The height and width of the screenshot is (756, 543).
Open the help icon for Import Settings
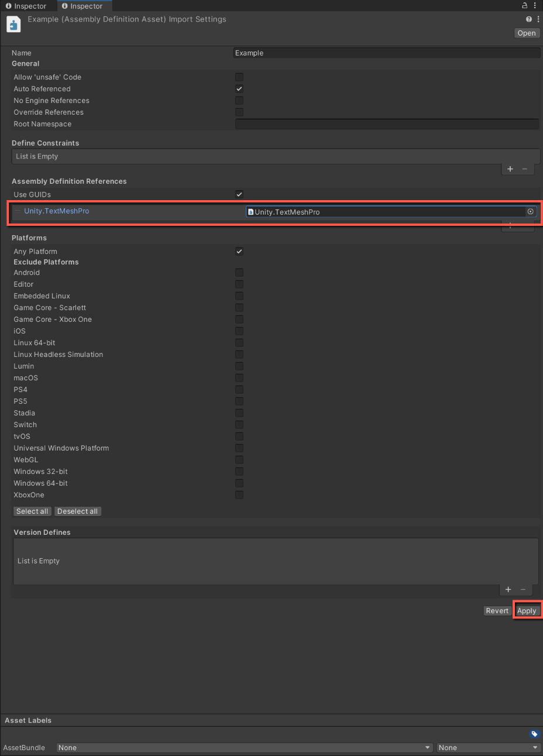tap(528, 19)
